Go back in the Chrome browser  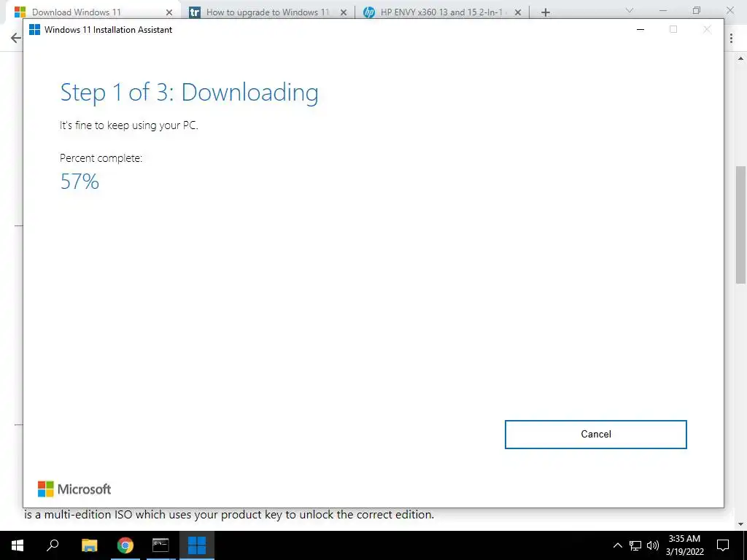click(x=16, y=38)
